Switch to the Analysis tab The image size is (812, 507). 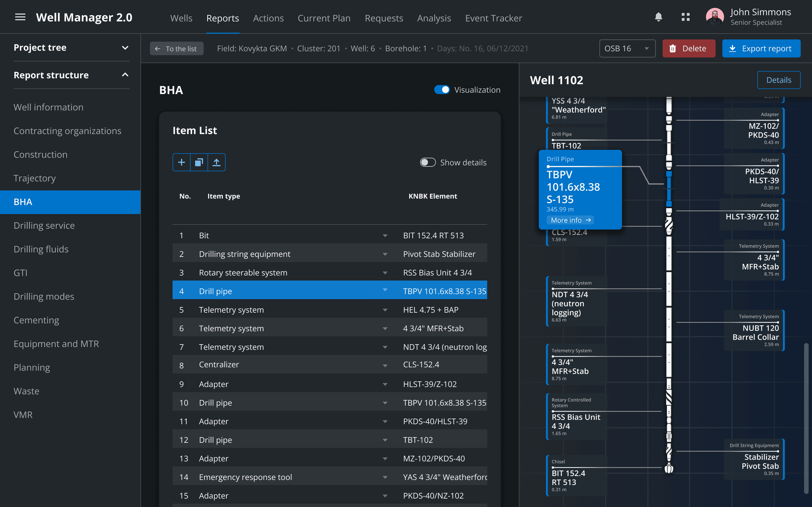pos(434,18)
